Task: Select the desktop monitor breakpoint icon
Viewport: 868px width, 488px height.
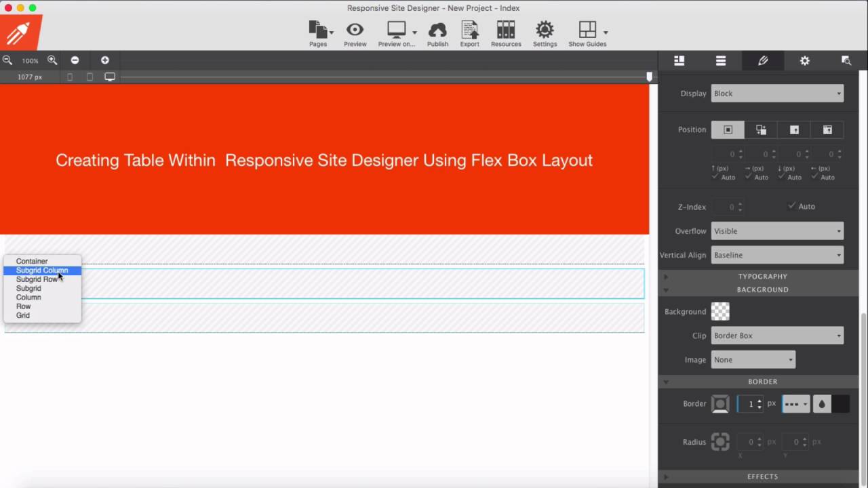Action: coord(110,77)
